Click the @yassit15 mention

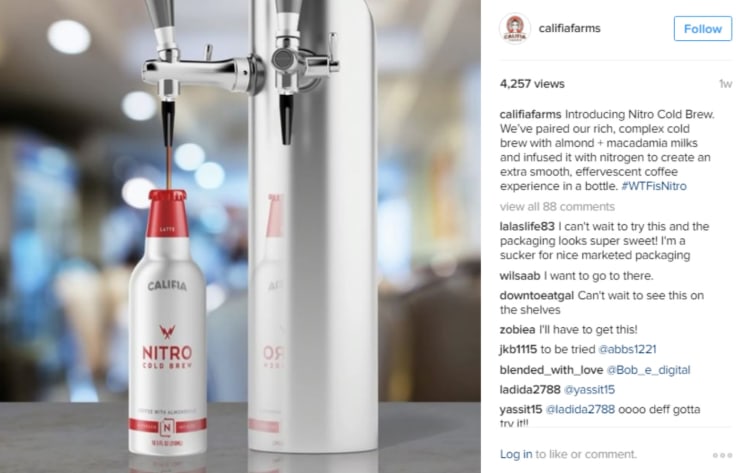click(x=589, y=389)
